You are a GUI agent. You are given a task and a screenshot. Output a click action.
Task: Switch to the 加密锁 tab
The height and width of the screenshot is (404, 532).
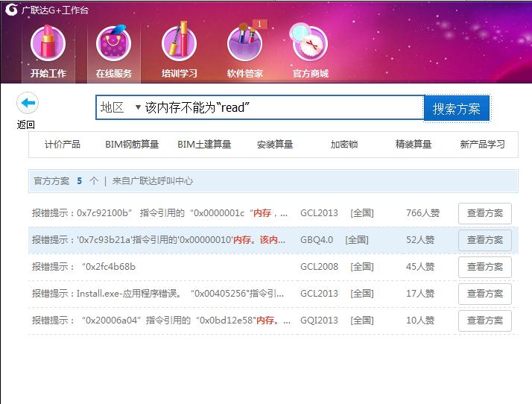344,145
